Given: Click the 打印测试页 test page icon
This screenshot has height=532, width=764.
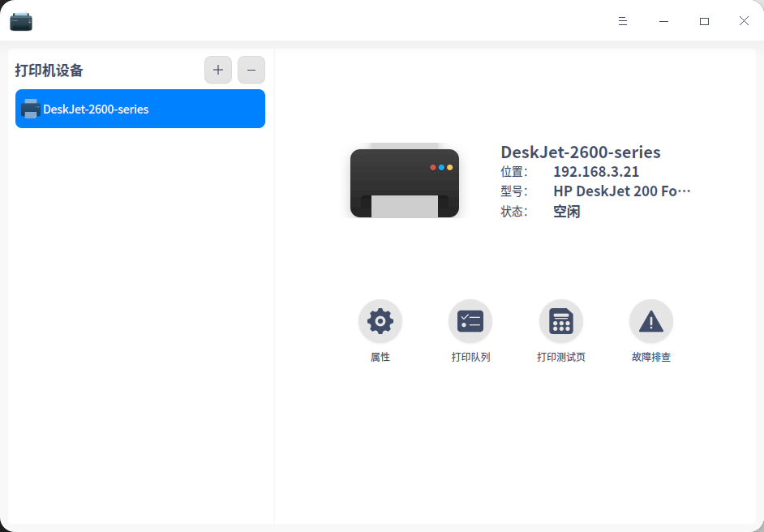Looking at the screenshot, I should 560,321.
